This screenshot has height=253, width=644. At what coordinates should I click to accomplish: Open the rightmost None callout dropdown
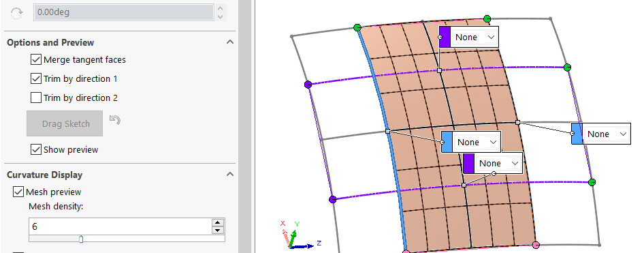coord(606,134)
